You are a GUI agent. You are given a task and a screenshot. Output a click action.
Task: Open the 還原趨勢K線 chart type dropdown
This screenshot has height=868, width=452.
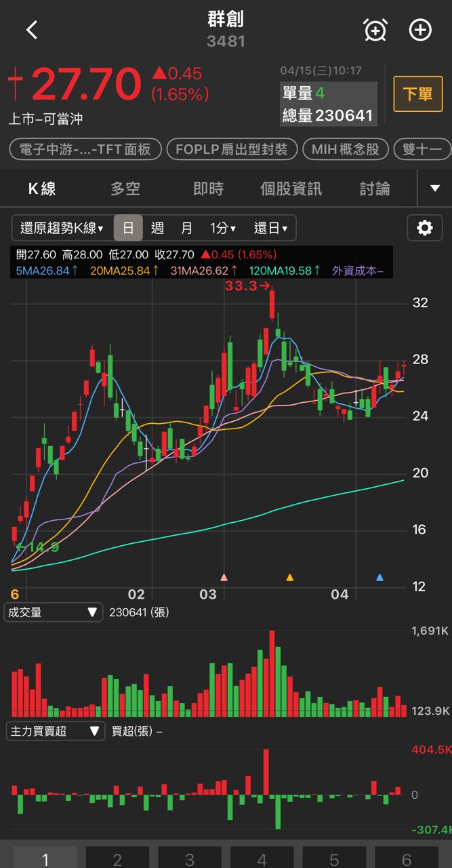[x=62, y=229]
